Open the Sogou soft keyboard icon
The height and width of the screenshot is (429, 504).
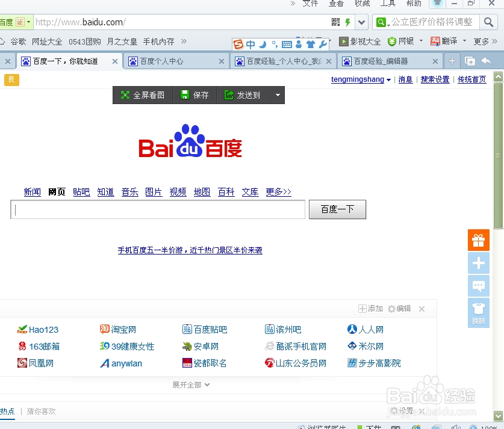pos(287,45)
